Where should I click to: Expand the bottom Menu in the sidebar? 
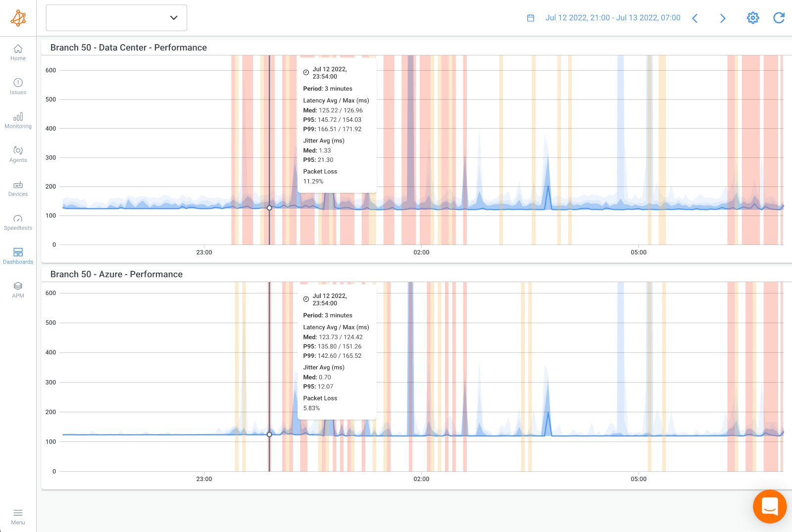click(x=18, y=517)
